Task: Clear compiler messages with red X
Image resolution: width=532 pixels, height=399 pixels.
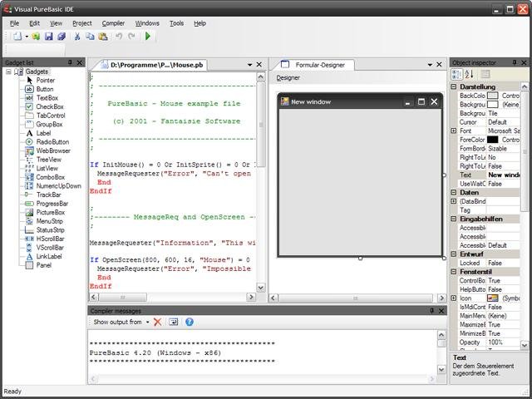Action: pyautogui.click(x=157, y=322)
